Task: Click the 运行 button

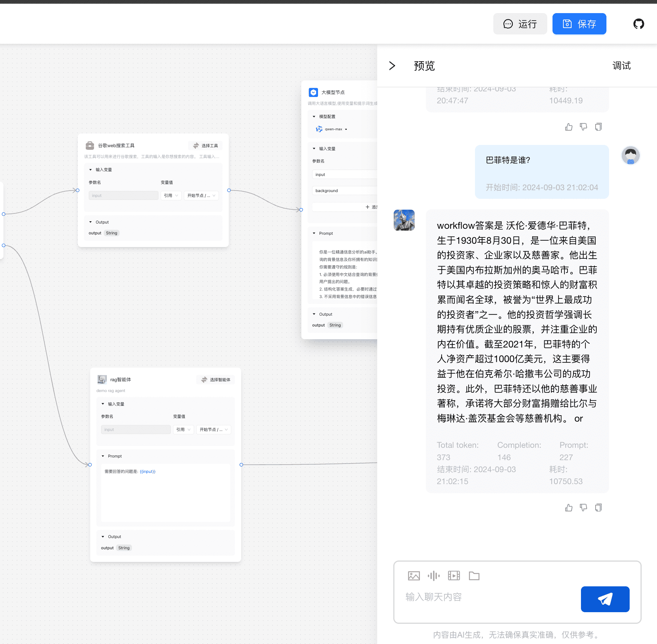Action: 520,24
